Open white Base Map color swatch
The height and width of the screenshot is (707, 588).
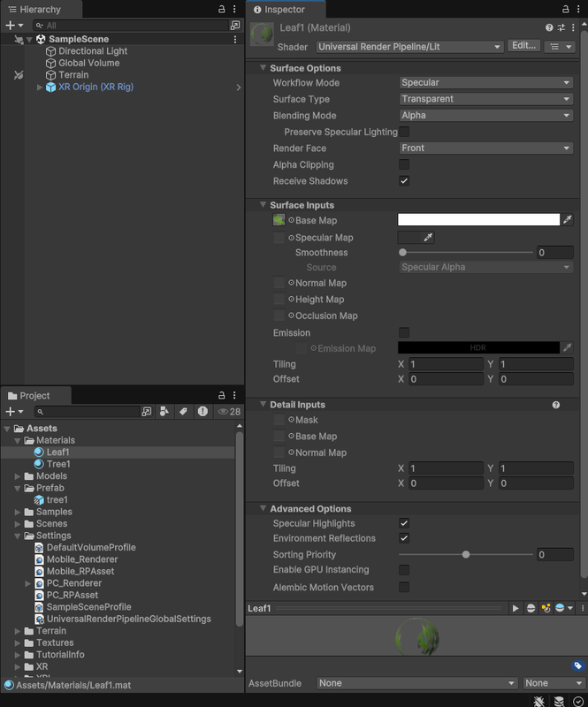(478, 219)
